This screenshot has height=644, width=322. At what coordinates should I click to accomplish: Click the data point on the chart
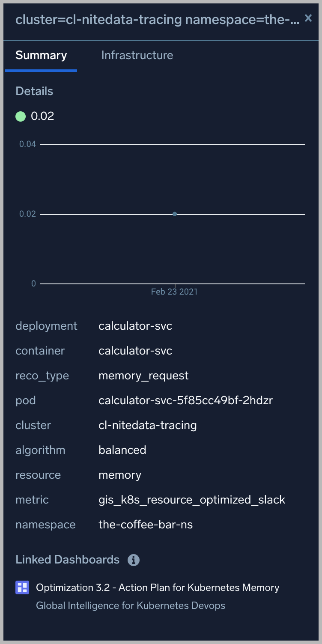pyautogui.click(x=175, y=214)
